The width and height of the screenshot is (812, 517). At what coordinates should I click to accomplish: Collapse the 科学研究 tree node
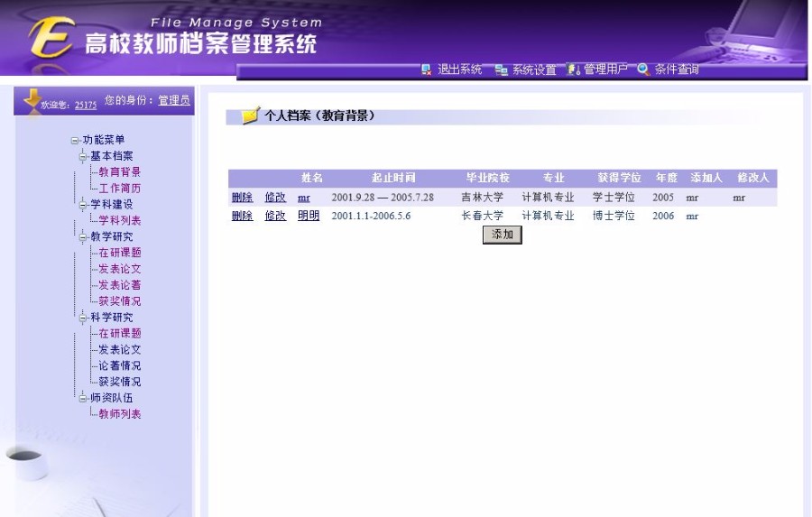point(83,318)
